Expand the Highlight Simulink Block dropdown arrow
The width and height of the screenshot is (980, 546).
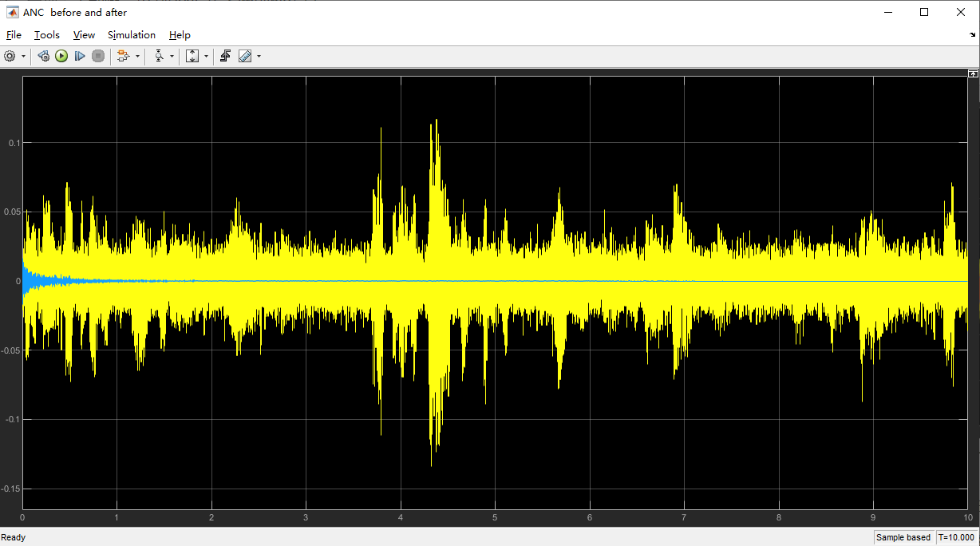pos(137,56)
